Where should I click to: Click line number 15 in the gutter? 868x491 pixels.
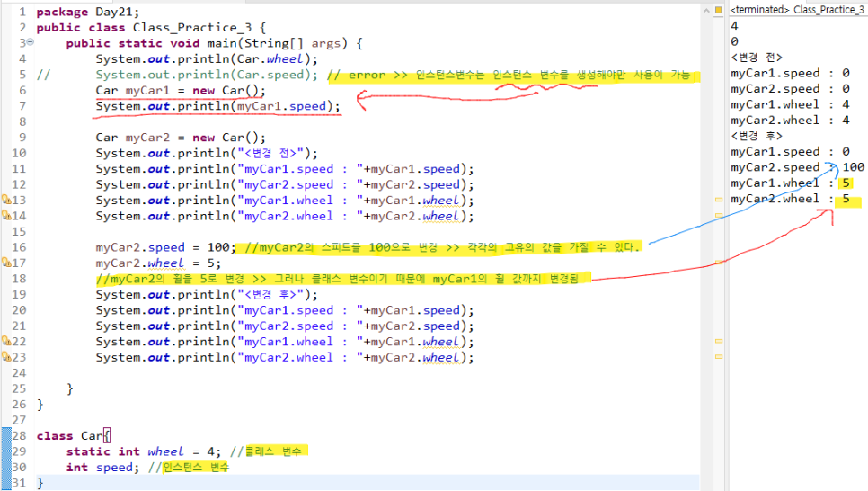(x=19, y=231)
